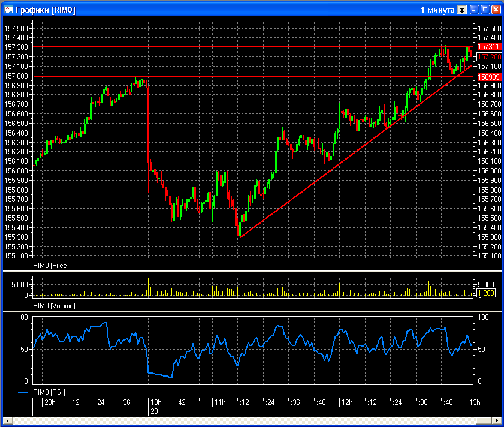Click the divider between price and volume panels

coord(252,272)
